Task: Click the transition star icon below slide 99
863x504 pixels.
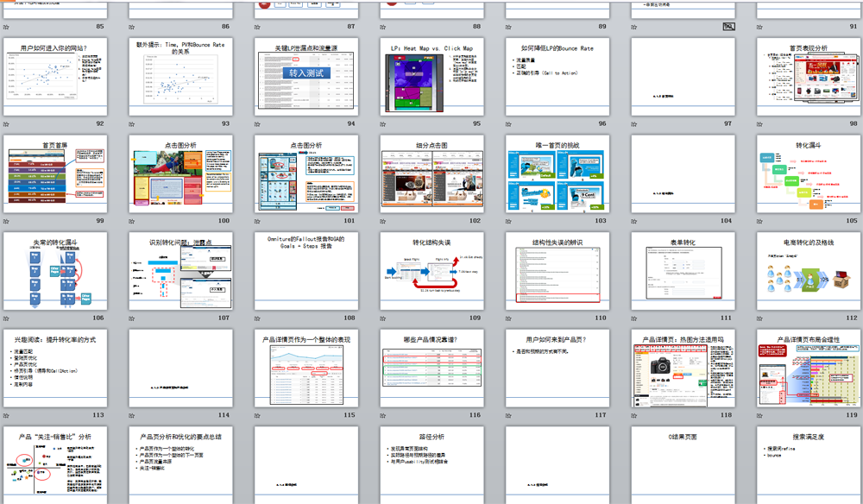Action: 8,221
